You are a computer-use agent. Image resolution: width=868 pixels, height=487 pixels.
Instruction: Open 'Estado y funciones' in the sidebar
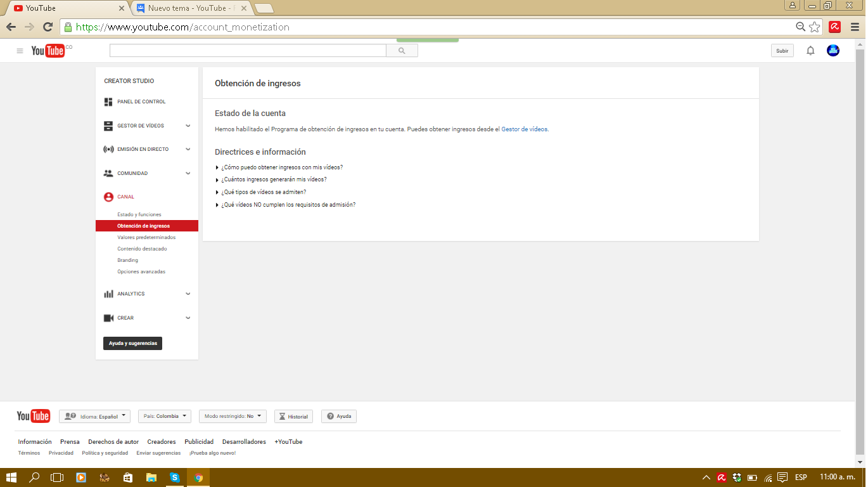(x=139, y=215)
